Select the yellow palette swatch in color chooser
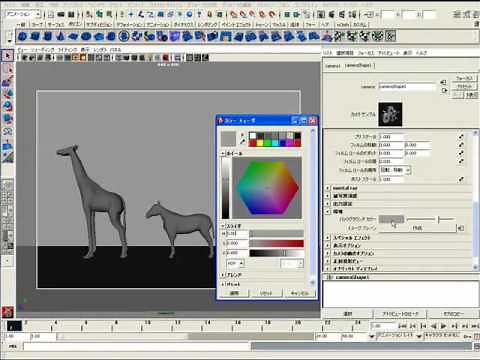This screenshot has width=480, height=360. [x=260, y=143]
